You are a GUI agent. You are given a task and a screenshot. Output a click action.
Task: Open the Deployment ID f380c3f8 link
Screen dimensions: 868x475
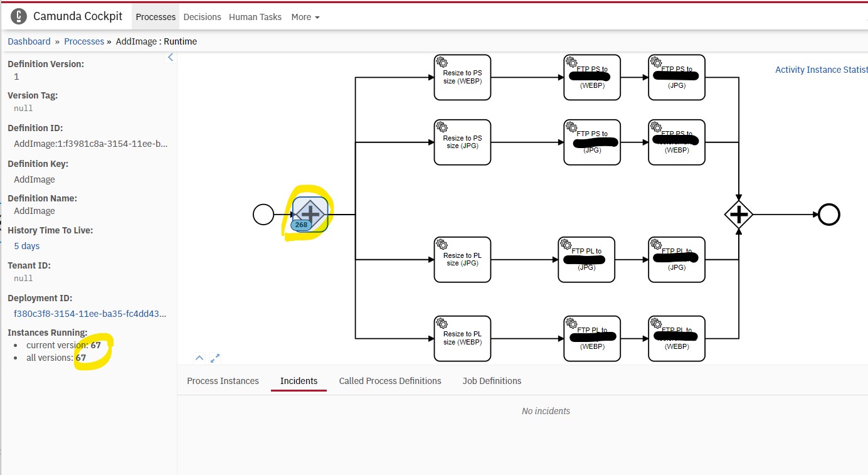tap(90, 314)
